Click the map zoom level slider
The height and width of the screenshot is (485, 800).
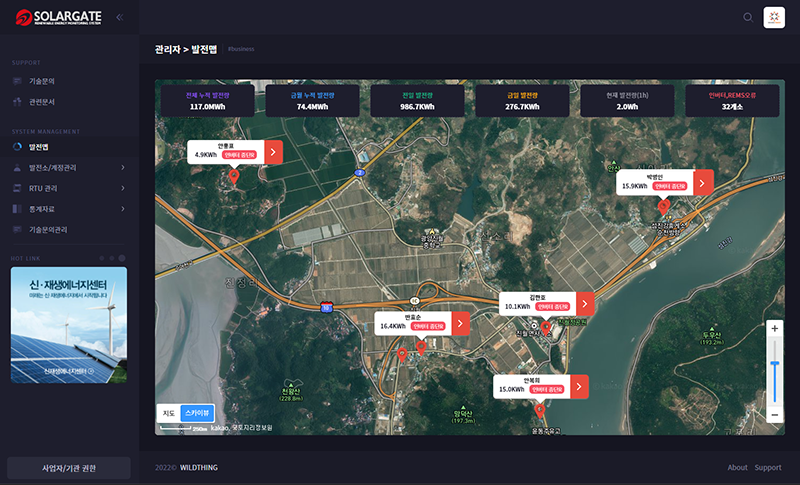774,370
